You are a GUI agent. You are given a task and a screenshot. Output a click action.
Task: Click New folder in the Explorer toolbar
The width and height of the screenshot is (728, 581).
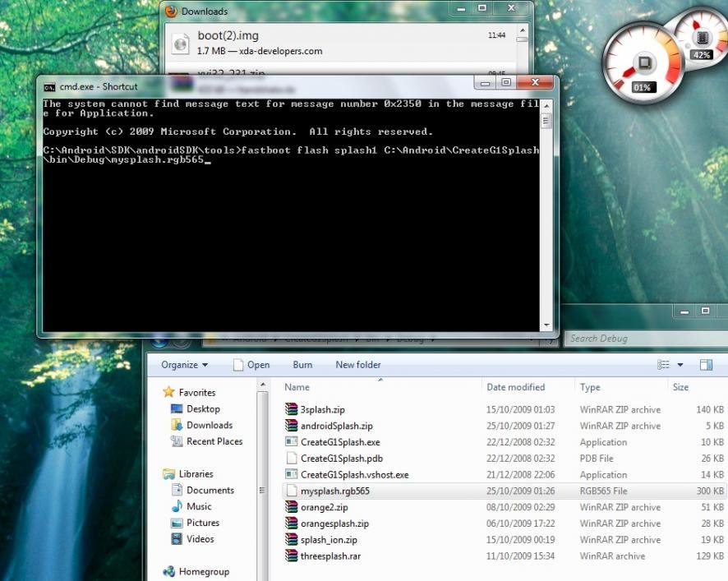(x=358, y=365)
